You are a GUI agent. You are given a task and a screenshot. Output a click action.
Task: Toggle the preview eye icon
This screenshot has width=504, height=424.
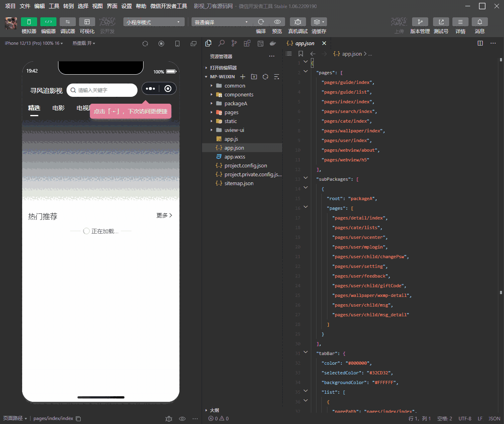point(277,22)
